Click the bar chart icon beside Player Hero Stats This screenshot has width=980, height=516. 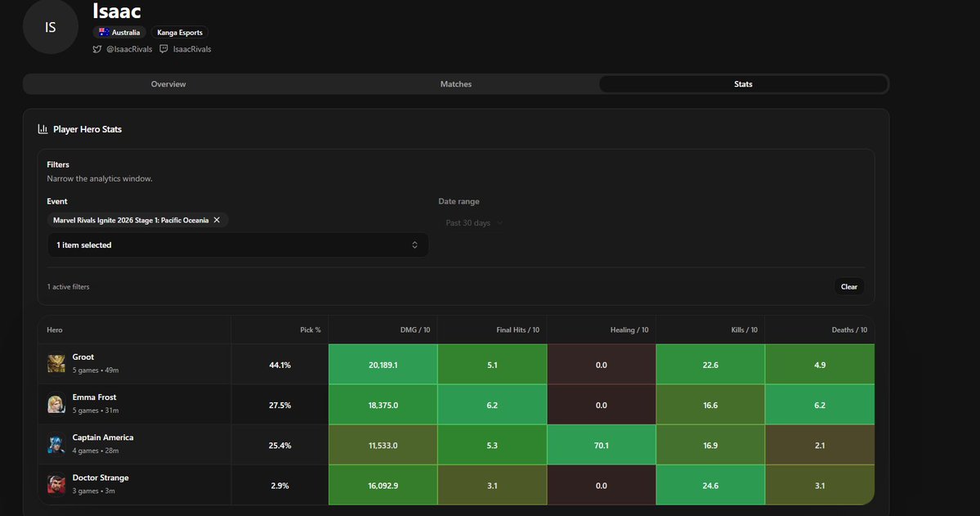(43, 129)
